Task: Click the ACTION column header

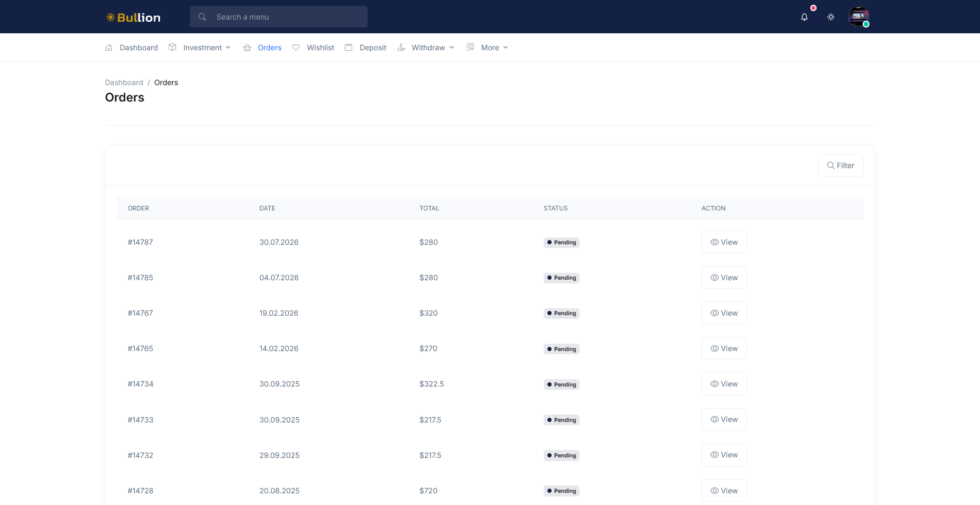Action: (713, 208)
